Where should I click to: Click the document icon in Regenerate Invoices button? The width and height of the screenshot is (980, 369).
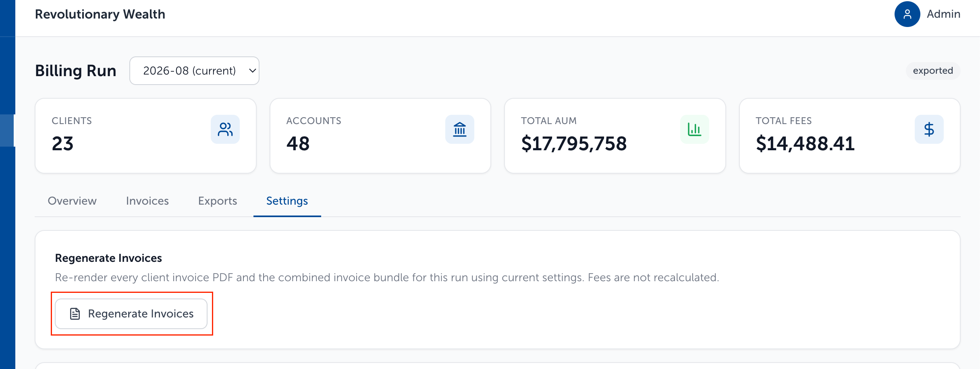pos(75,314)
